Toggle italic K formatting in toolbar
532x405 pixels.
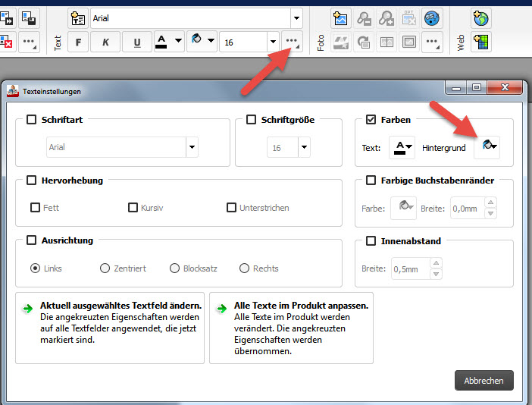(x=107, y=42)
